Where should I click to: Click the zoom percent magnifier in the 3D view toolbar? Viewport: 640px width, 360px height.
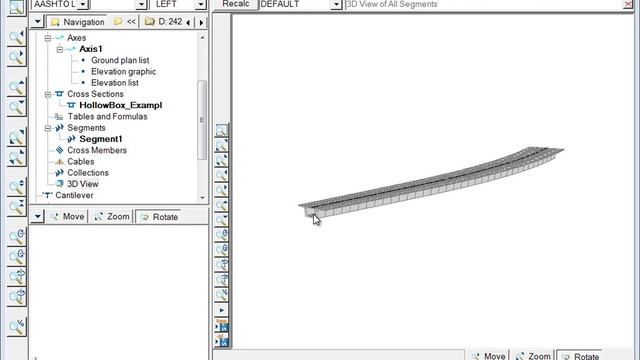coord(222,295)
